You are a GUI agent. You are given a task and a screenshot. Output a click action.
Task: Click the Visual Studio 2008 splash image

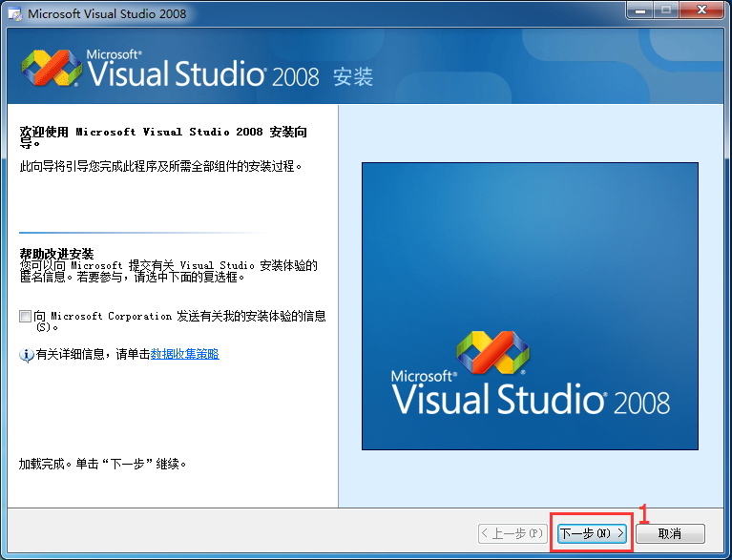pyautogui.click(x=530, y=306)
